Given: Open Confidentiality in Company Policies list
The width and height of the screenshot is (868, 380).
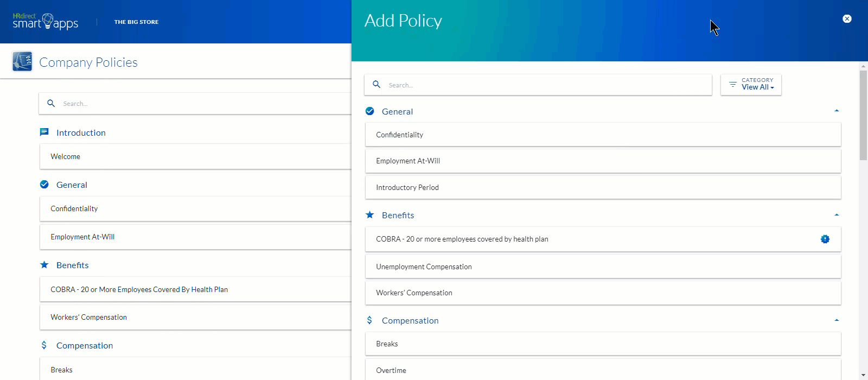Looking at the screenshot, I should click(196, 208).
